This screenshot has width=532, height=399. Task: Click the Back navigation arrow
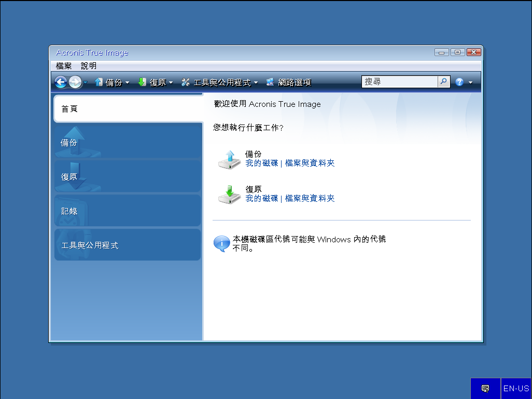[60, 82]
